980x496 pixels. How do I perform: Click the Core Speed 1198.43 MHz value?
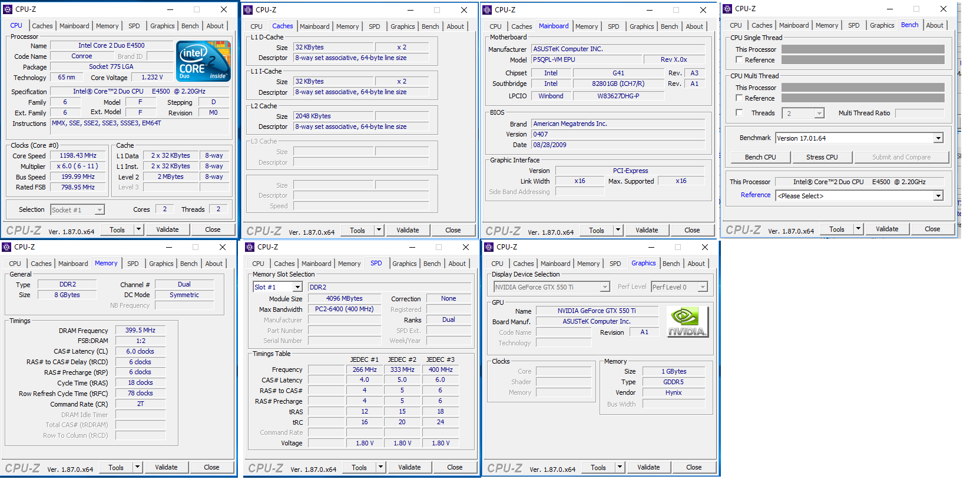(x=78, y=156)
